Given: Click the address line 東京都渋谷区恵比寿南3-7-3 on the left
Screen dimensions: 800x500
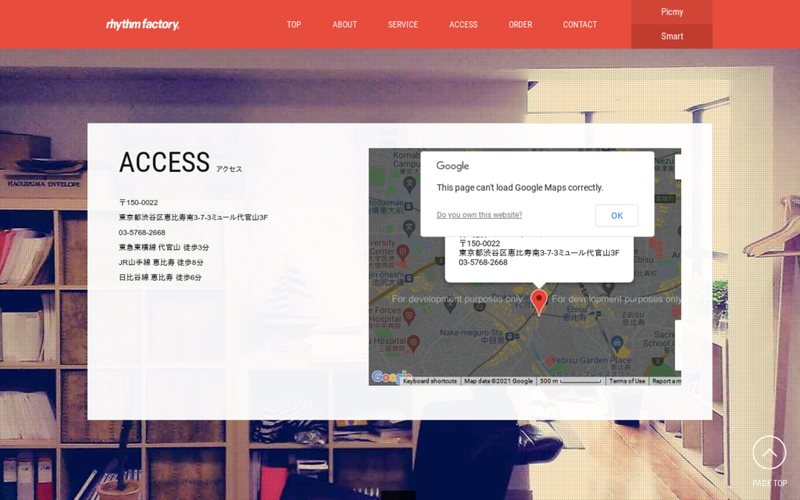Looking at the screenshot, I should click(x=193, y=217).
